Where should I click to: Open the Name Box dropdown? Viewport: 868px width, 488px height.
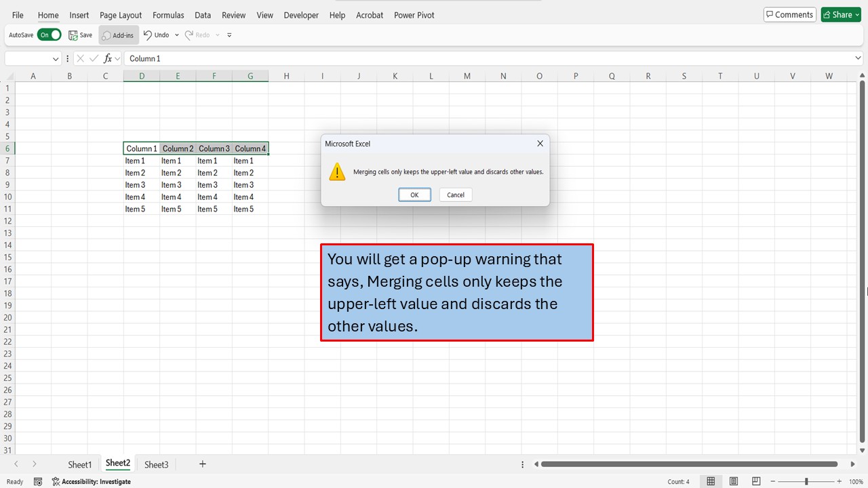pyautogui.click(x=56, y=59)
